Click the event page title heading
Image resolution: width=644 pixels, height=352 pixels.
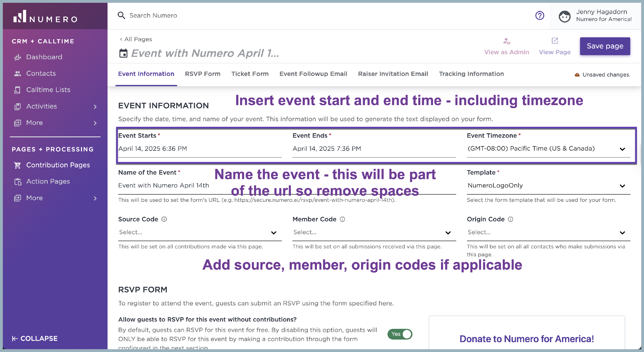(205, 53)
